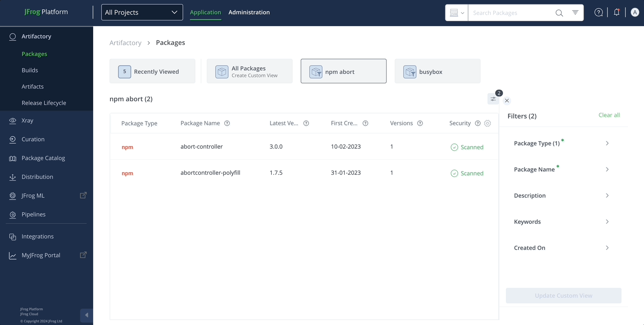Click the 31-01-2023 date cell

[346, 173]
